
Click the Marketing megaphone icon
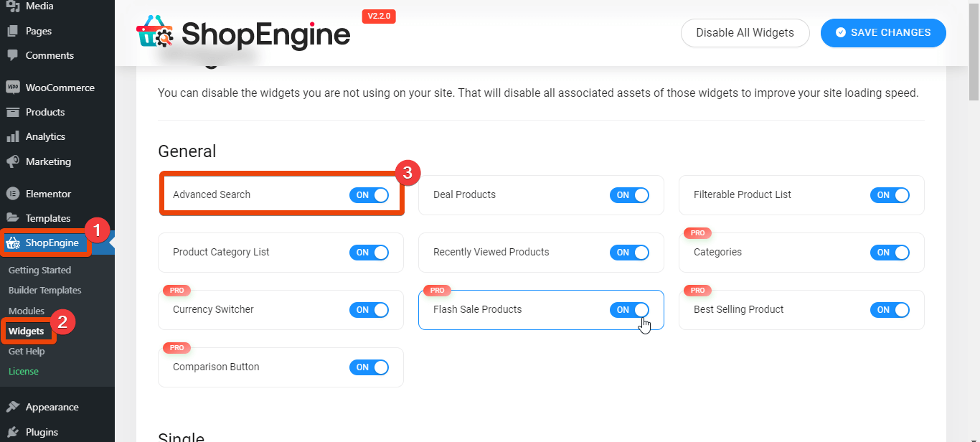(x=12, y=161)
